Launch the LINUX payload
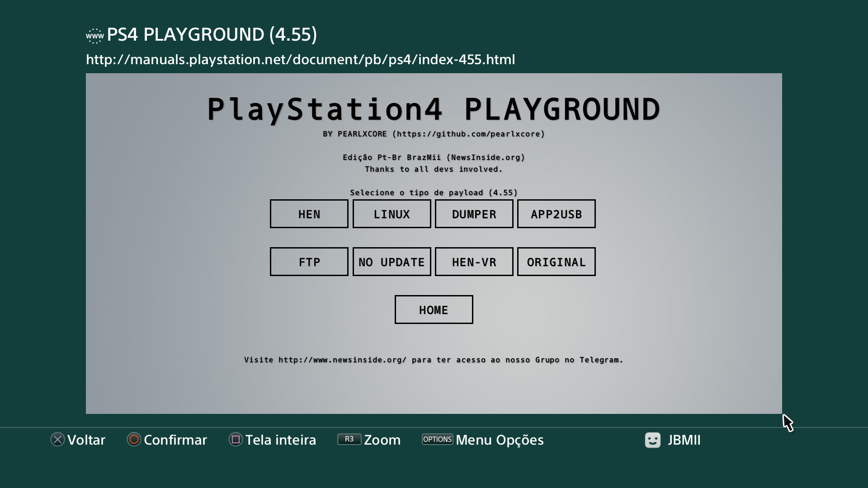The height and width of the screenshot is (488, 868). (x=392, y=214)
